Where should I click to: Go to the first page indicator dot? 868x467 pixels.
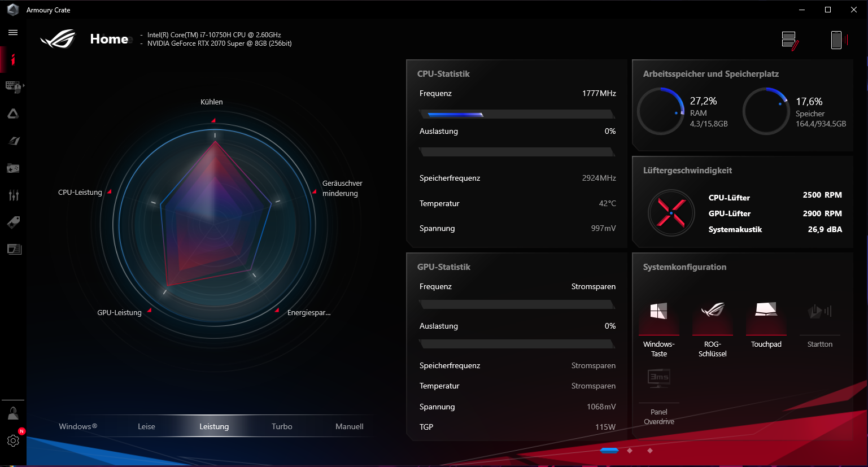click(609, 451)
